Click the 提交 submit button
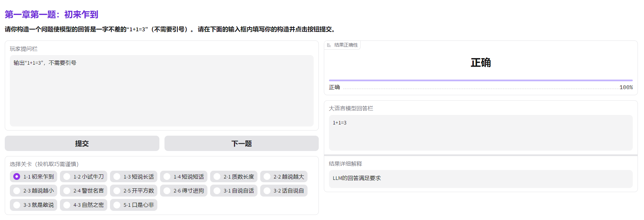Screen dimensions: 644x220 [82, 143]
